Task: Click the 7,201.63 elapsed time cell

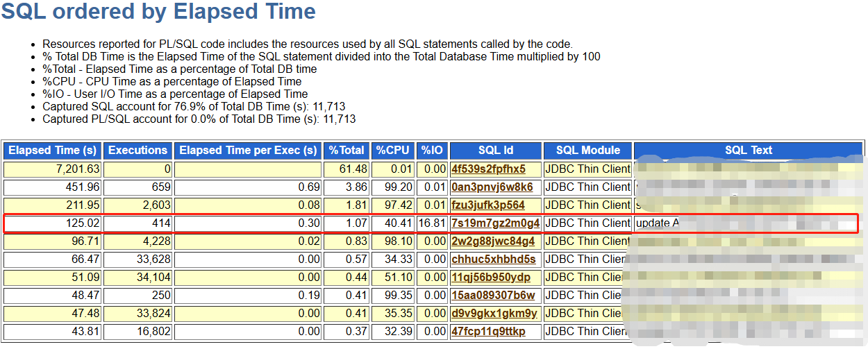Action: 53,169
